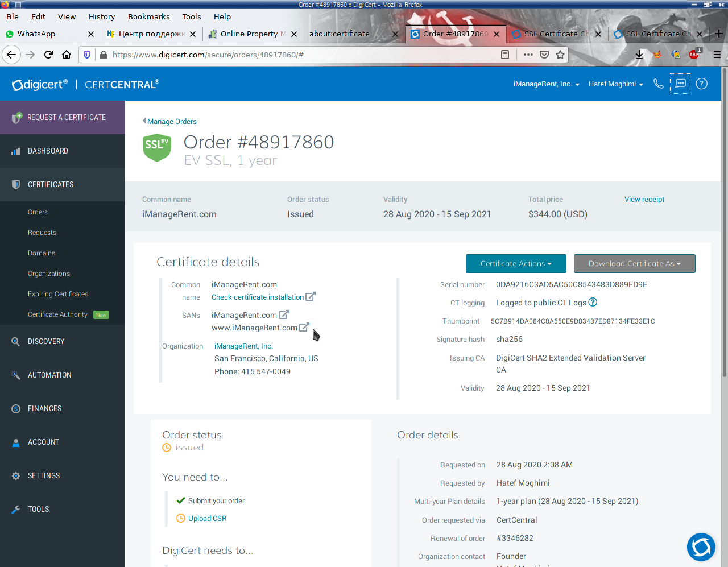Open the Download Certificate As dropdown
728x567 pixels.
point(635,263)
